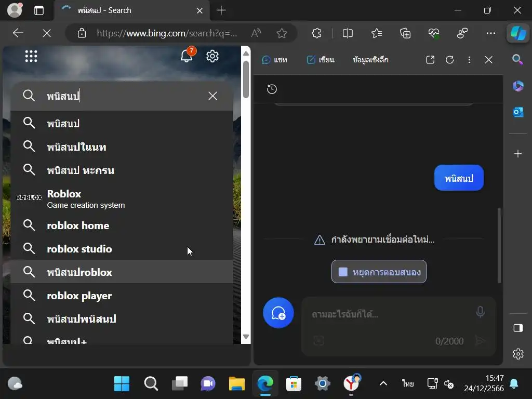Customize sidebar with plus button
The image size is (532, 399).
click(x=518, y=154)
